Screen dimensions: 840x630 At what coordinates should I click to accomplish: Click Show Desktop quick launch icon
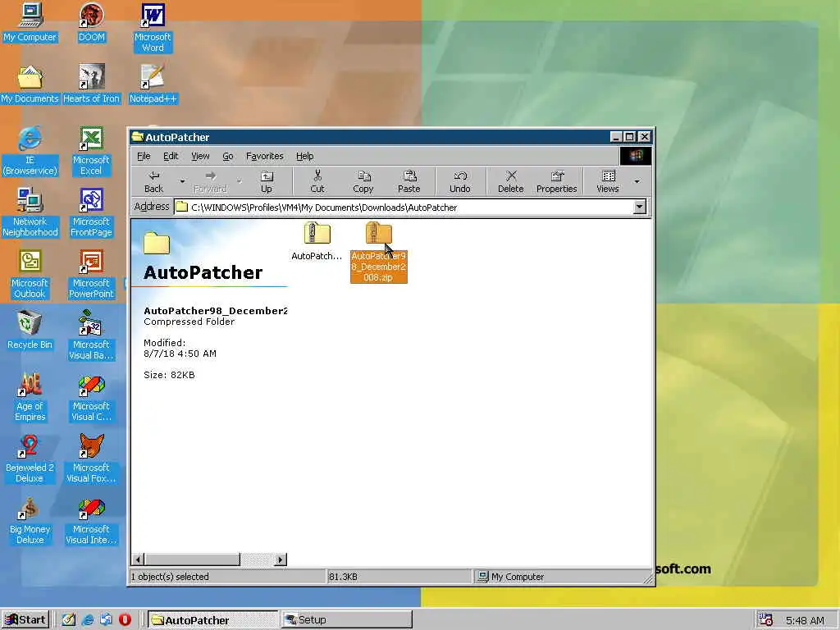pos(69,620)
